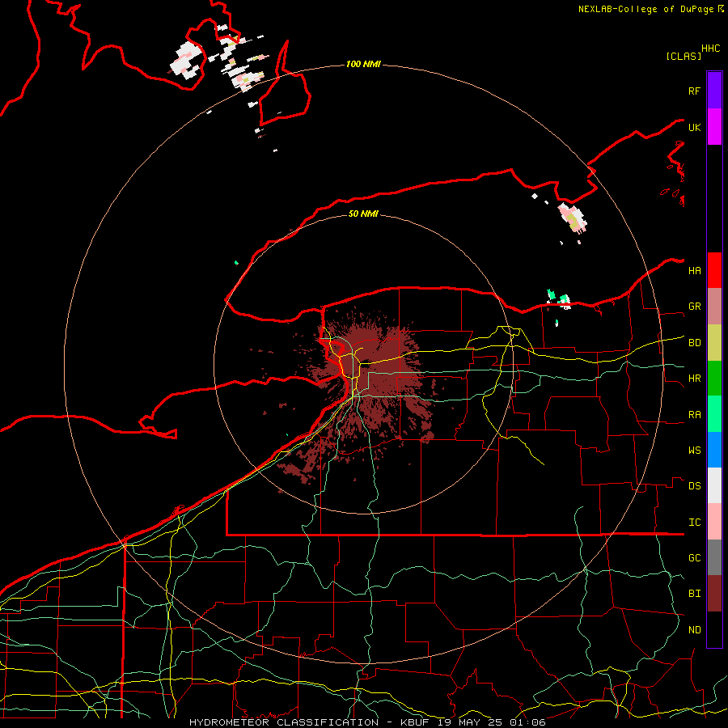The image size is (728, 728).
Task: Click the "BD" legend label
Action: click(694, 343)
